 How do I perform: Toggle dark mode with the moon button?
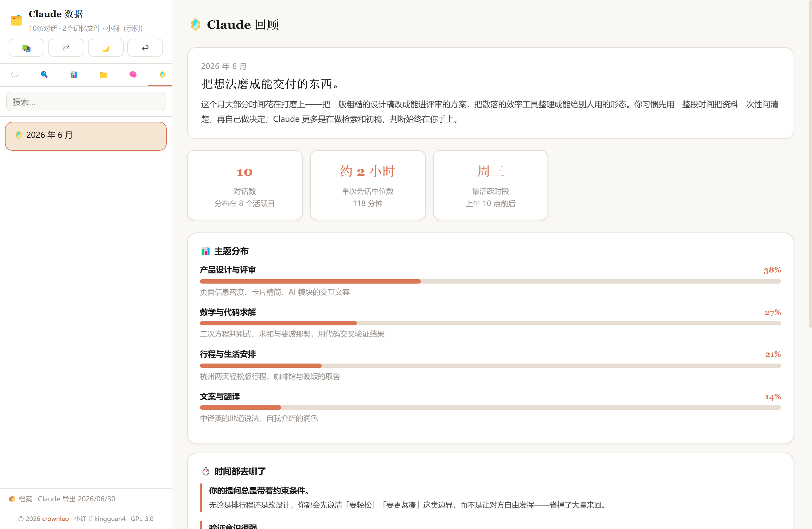tap(105, 48)
